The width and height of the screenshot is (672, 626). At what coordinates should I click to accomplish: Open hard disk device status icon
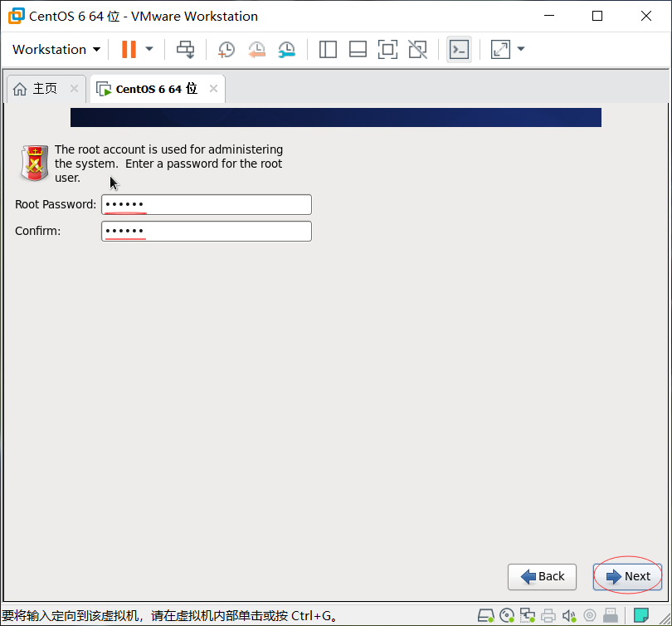485,616
